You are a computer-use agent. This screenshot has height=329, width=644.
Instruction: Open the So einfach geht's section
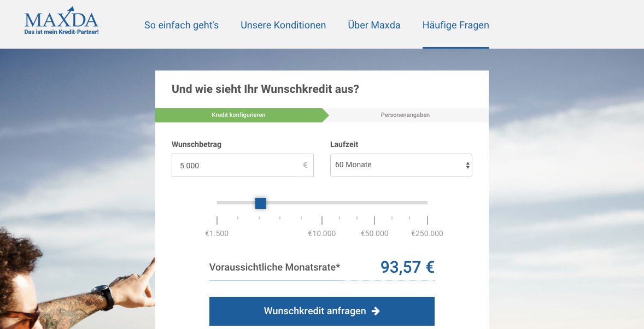tap(181, 25)
